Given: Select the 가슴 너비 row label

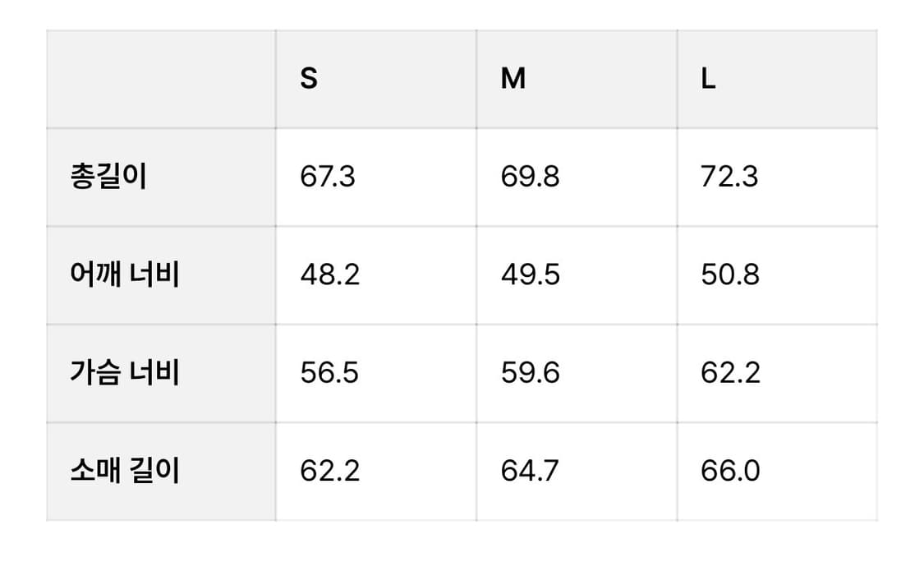Looking at the screenshot, I should [x=124, y=373].
